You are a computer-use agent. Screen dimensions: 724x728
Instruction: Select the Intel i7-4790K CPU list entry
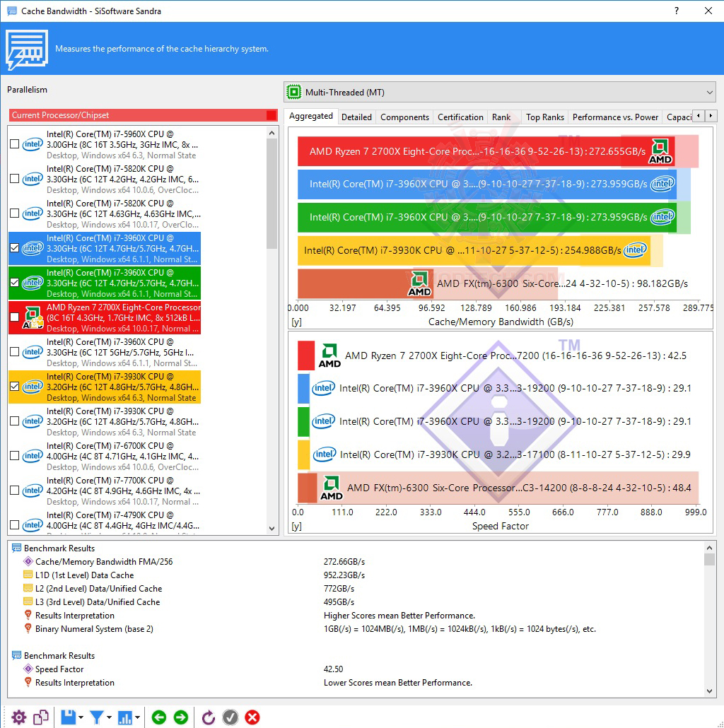(x=105, y=522)
